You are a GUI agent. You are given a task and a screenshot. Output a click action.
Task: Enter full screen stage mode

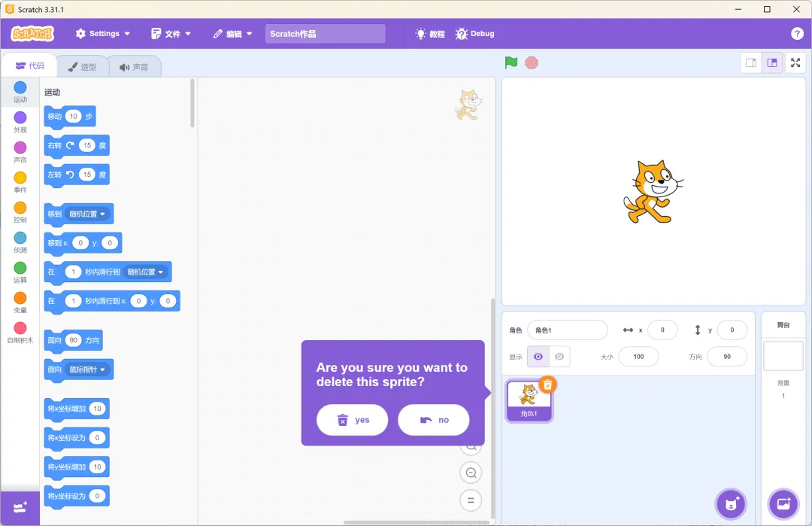(x=795, y=62)
